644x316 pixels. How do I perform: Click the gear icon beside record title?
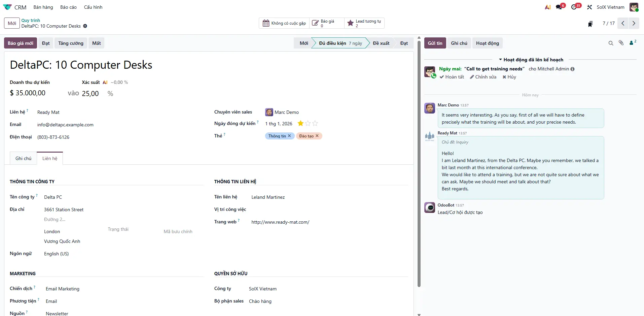tap(85, 26)
